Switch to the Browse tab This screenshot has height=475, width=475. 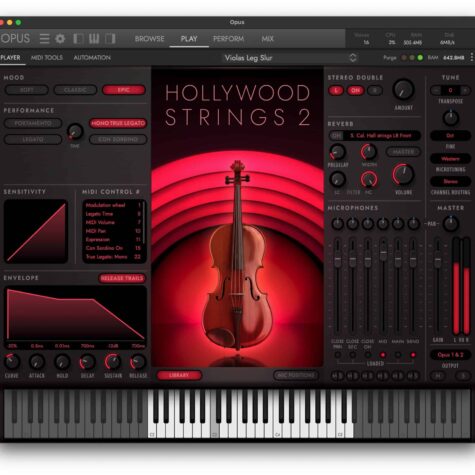coord(149,39)
